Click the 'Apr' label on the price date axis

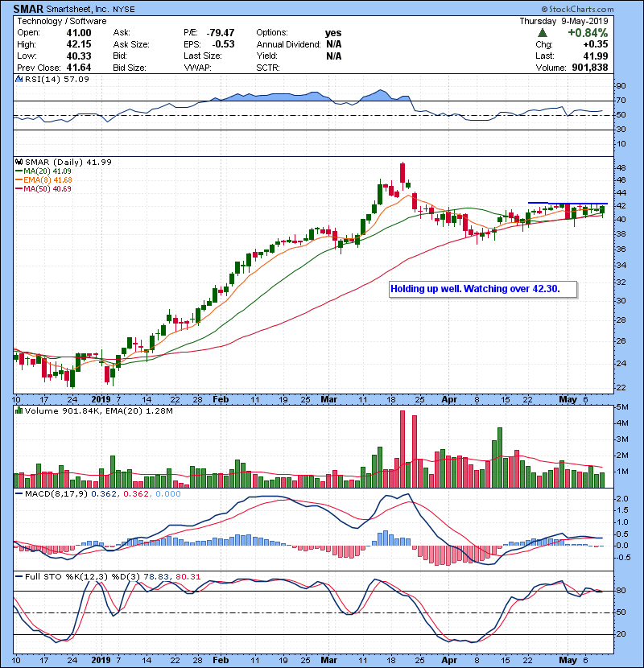click(449, 399)
